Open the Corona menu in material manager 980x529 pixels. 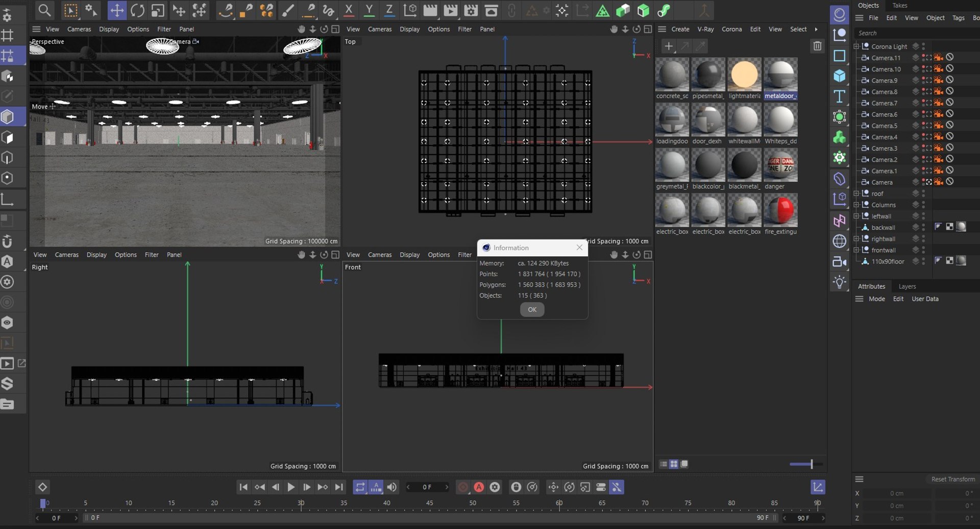pyautogui.click(x=731, y=29)
